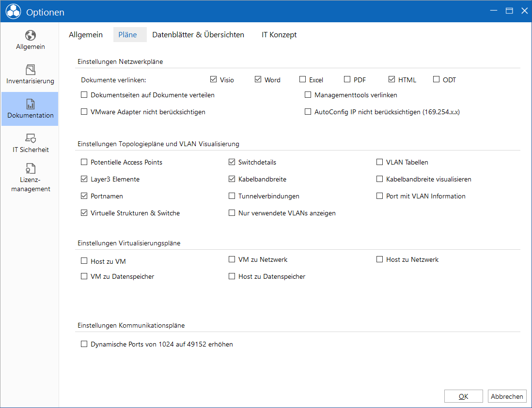Check Managementtools verlinken
Screen dimensions: 532x408
pos(308,95)
